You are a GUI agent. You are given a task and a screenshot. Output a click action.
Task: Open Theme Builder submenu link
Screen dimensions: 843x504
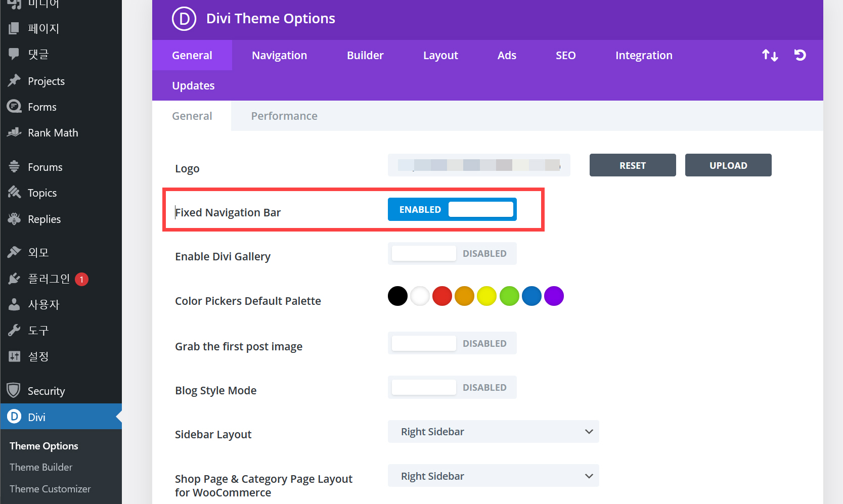(x=41, y=467)
